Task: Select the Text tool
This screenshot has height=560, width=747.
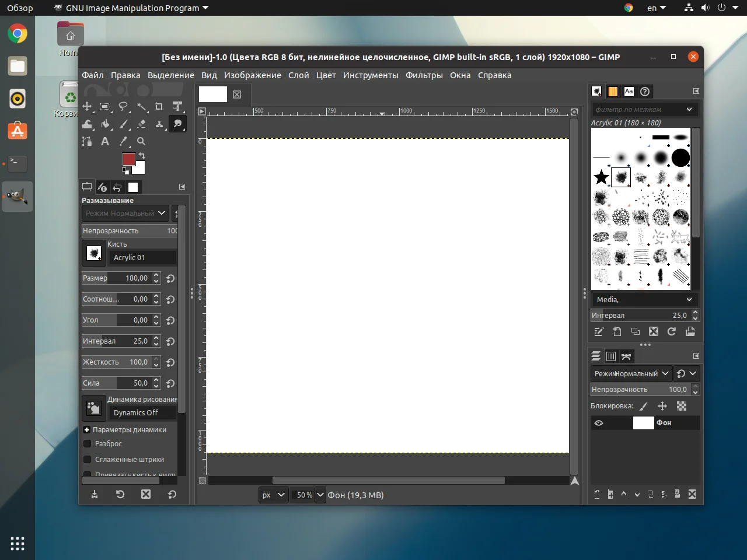Action: [x=105, y=141]
